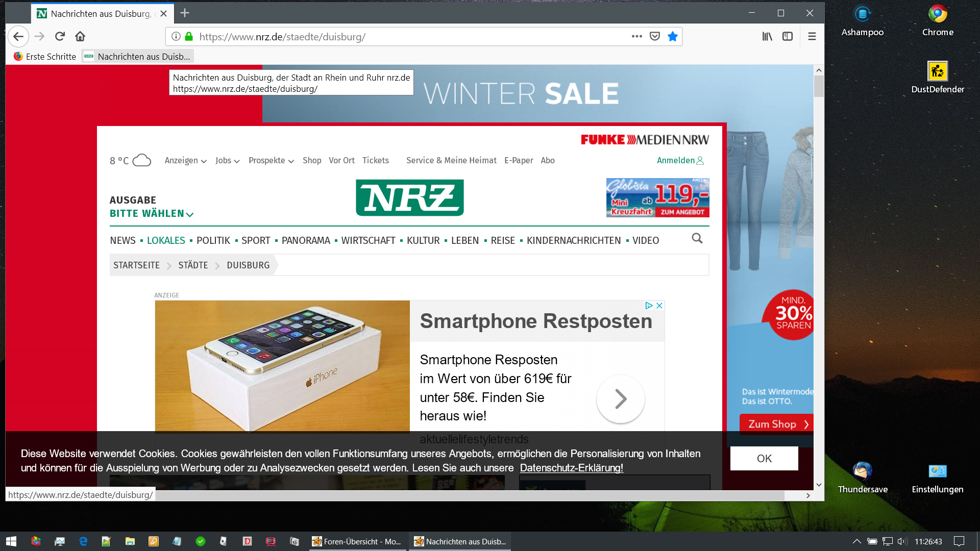Click the blue bookmark star icon
980x551 pixels.
pyautogui.click(x=673, y=36)
